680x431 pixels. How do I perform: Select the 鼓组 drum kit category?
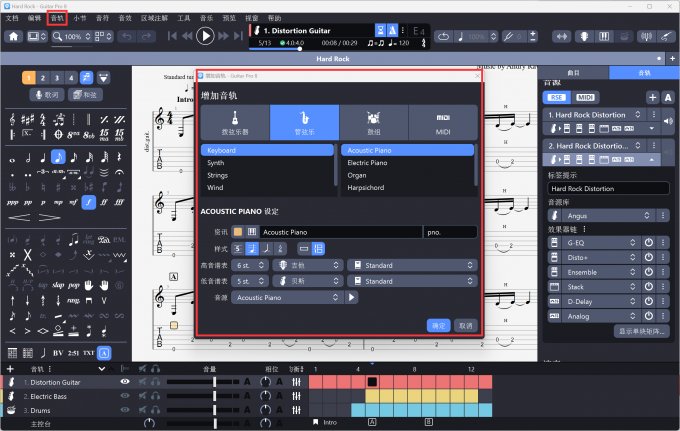(373, 122)
